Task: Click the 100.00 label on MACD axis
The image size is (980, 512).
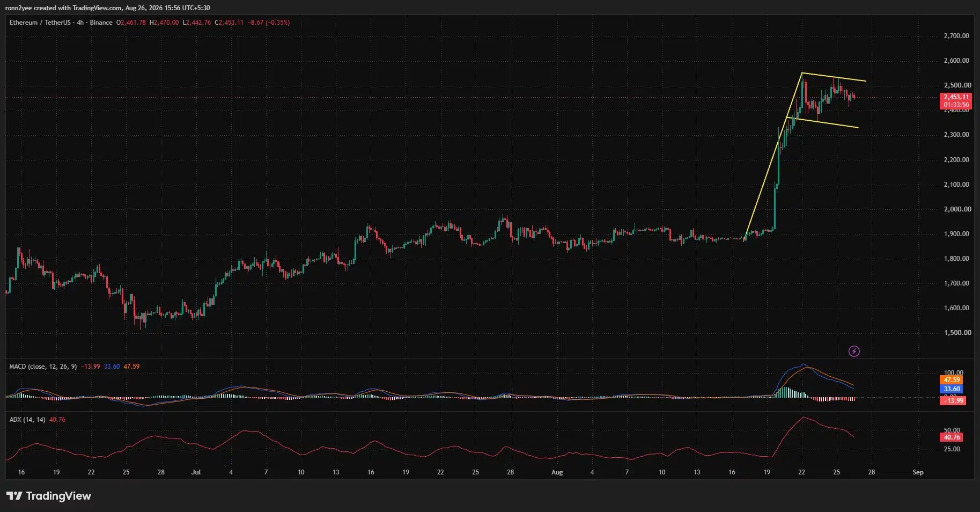Action: coord(953,373)
